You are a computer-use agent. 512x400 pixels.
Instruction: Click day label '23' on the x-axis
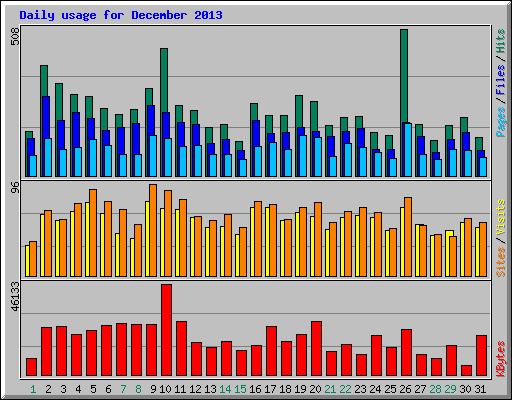(360, 389)
